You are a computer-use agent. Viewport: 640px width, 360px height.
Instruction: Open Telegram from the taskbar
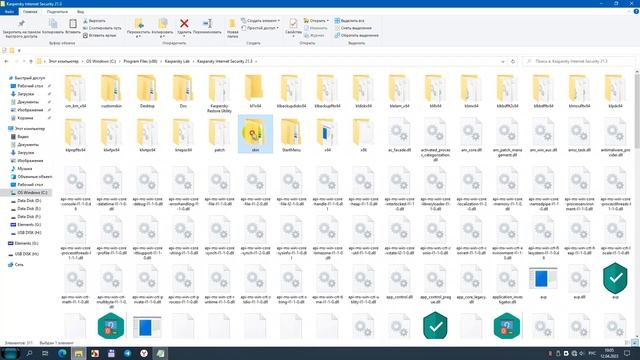click(x=127, y=353)
